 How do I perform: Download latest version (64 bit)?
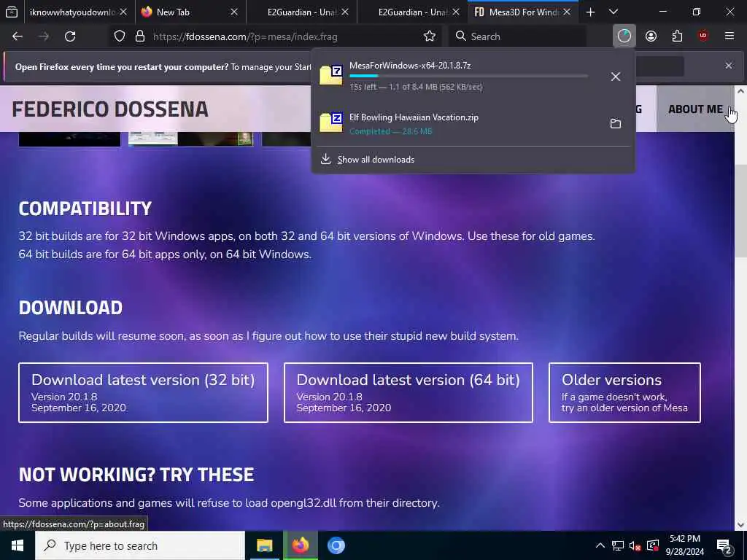click(x=409, y=392)
